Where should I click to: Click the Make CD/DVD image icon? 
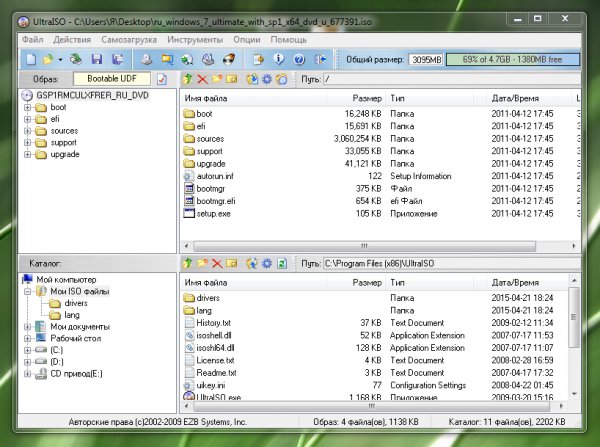coord(146,59)
